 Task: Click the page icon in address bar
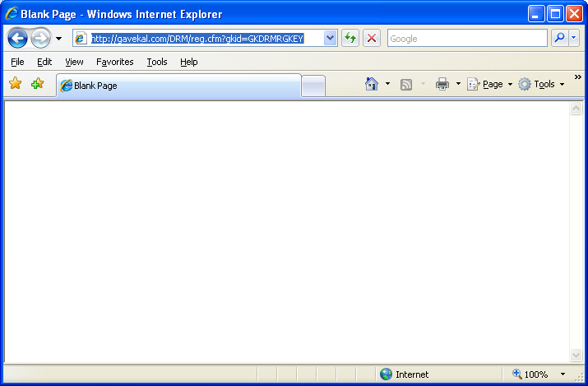[81, 39]
